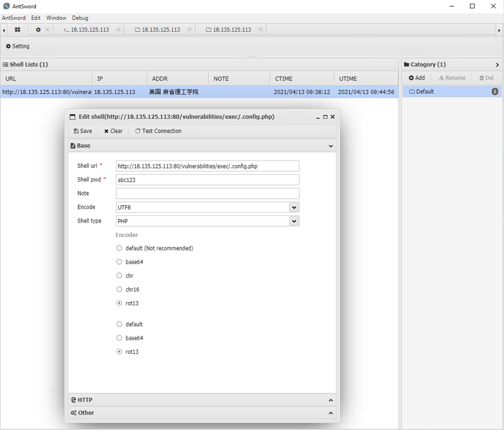Select encoder default (Not recommended)
Screen dimensions: 504x430
click(x=119, y=248)
